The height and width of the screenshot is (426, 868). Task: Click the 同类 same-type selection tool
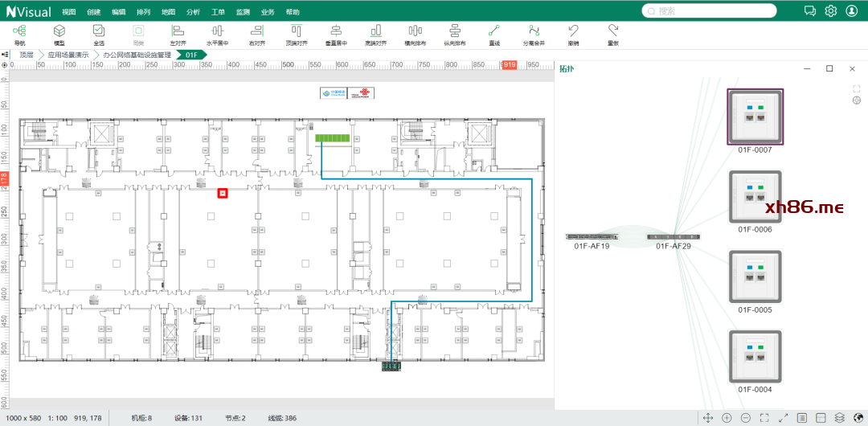tap(138, 35)
